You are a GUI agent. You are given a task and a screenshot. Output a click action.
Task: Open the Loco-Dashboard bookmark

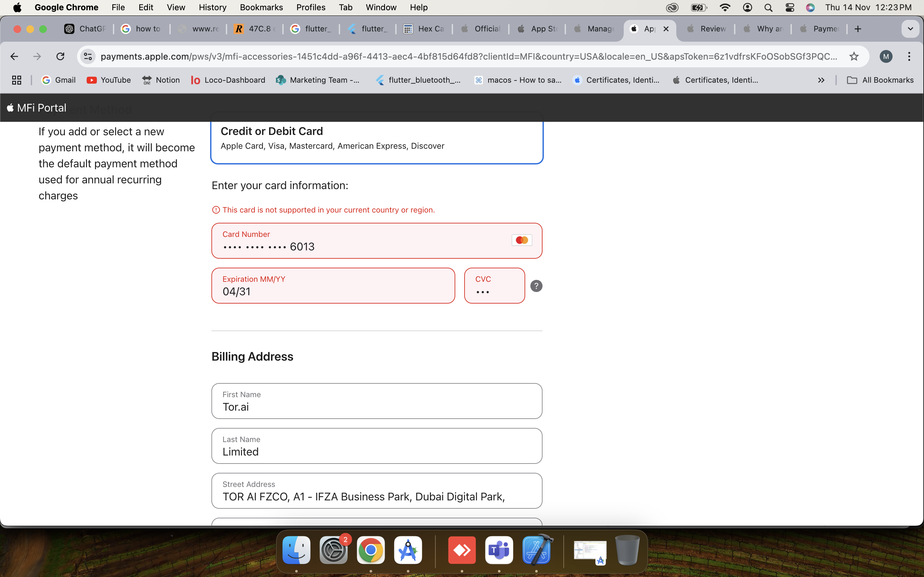pyautogui.click(x=228, y=80)
